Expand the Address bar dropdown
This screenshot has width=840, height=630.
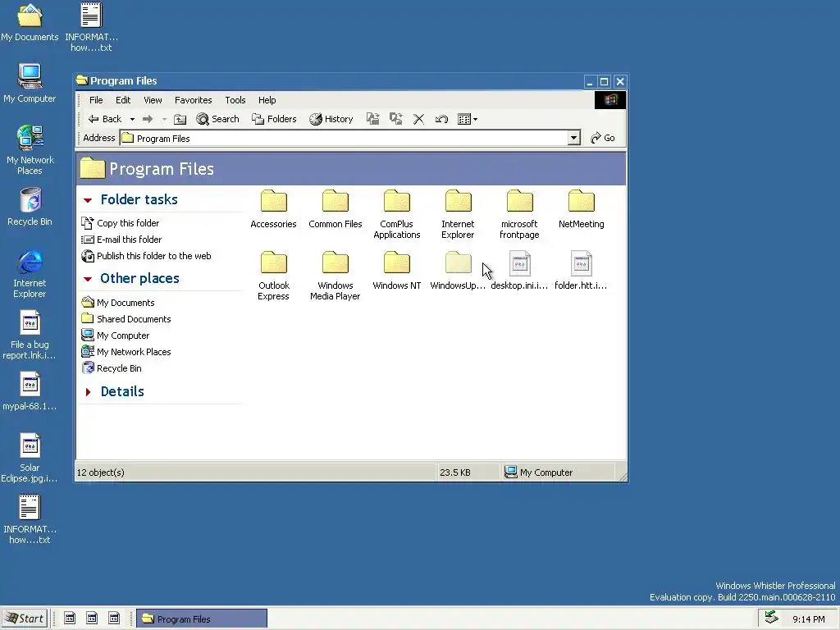pyautogui.click(x=573, y=138)
